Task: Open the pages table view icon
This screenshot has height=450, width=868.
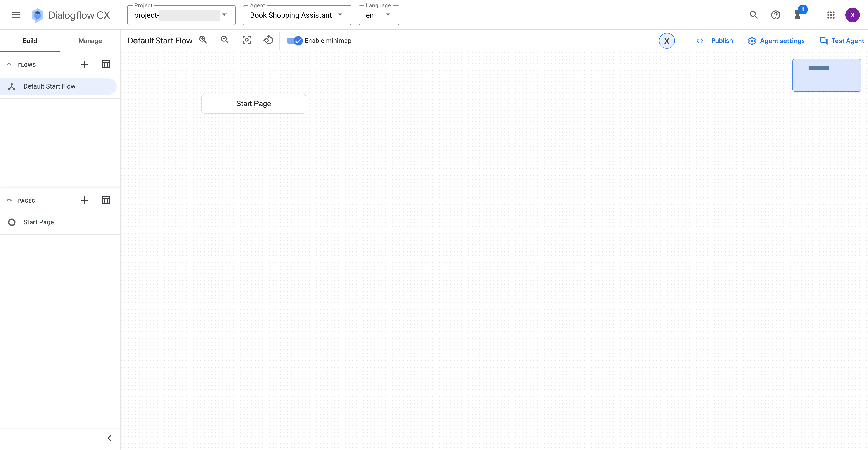Action: (106, 200)
